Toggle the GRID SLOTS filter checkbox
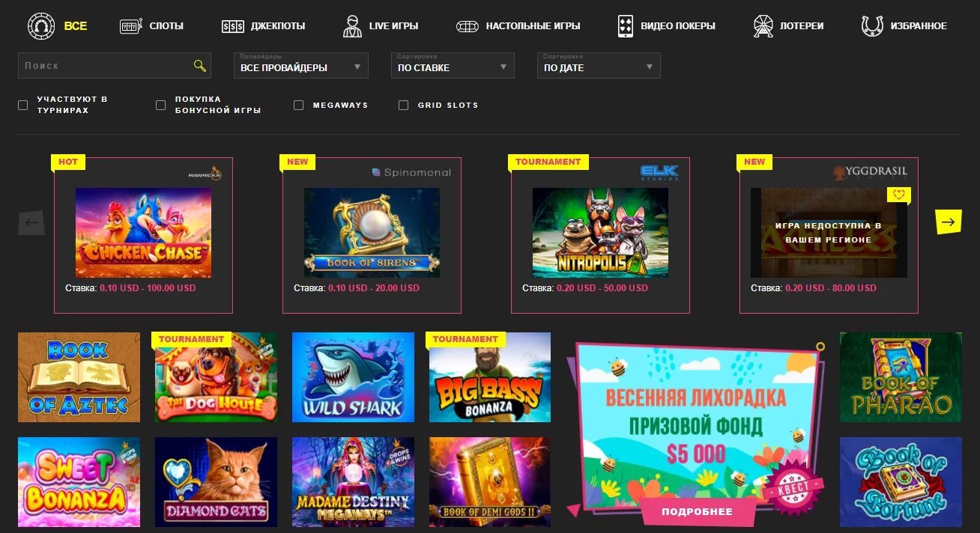 [x=403, y=105]
